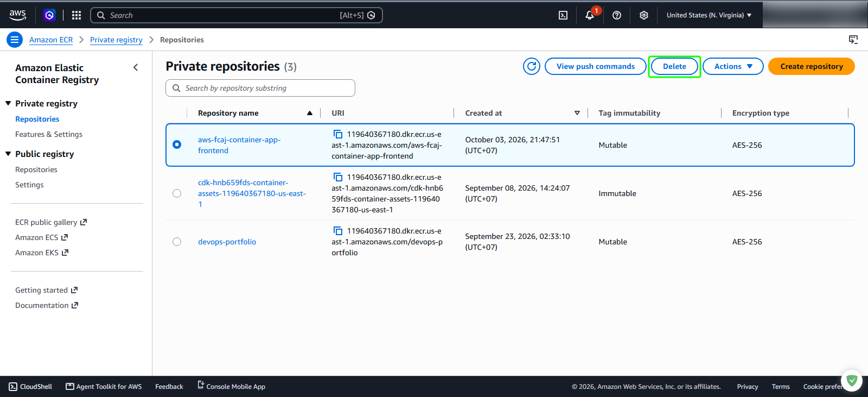The image size is (868, 397).
Task: Open the AWS home logo
Action: 17,15
